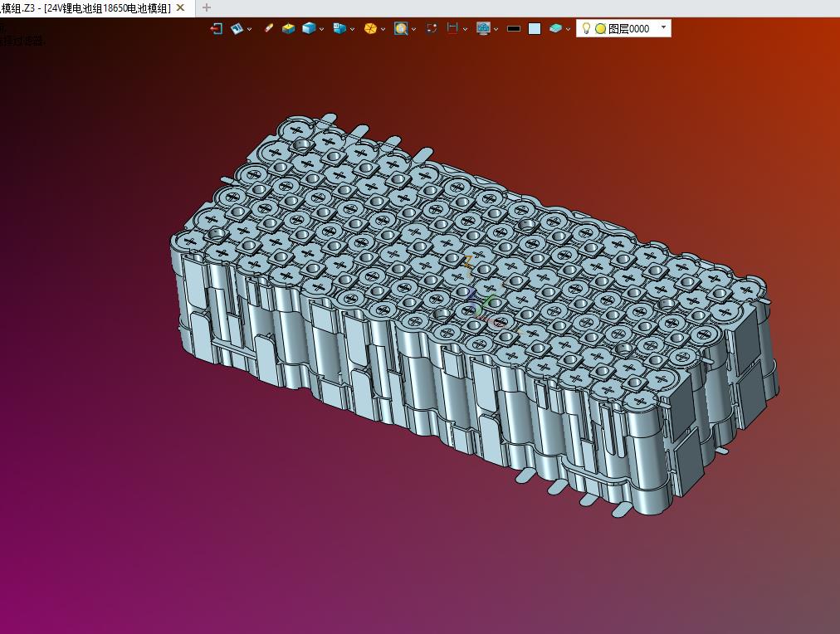This screenshot has height=634, width=840.
Task: Click the orange polygon mesh icon
Action: pos(370,28)
